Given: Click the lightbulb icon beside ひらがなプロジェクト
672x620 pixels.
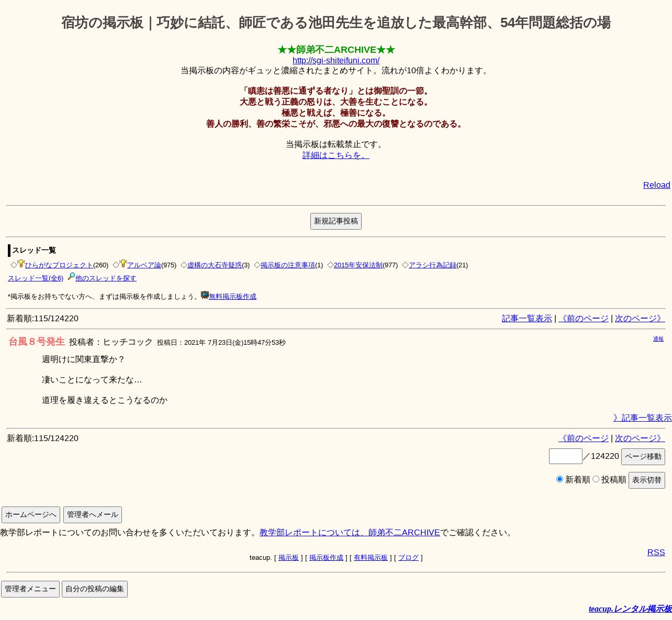Looking at the screenshot, I should 21,264.
